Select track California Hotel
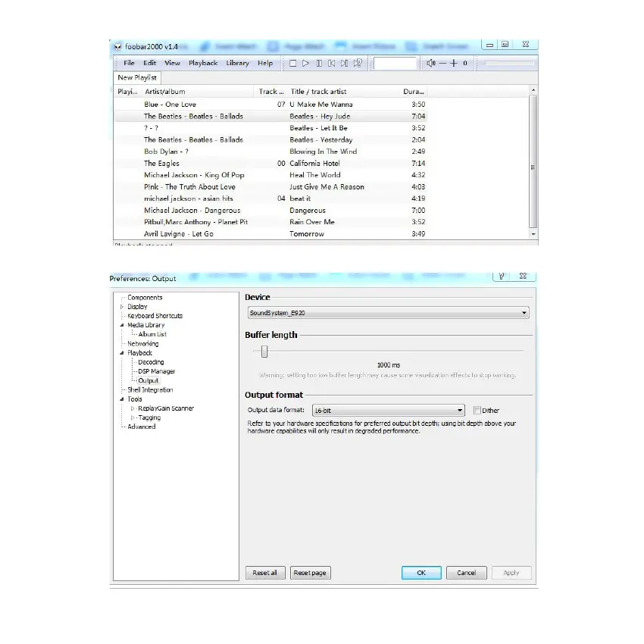The image size is (644, 644). click(x=270, y=164)
